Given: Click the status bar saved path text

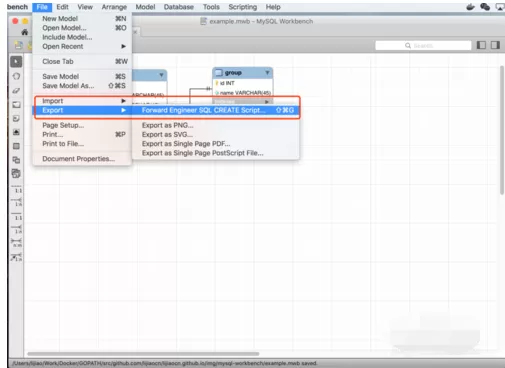Looking at the screenshot, I should [x=165, y=363].
